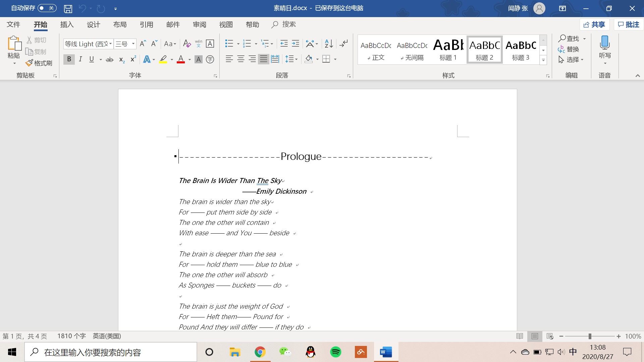
Task: Click the Copy (复制) button
Action: (x=36, y=52)
